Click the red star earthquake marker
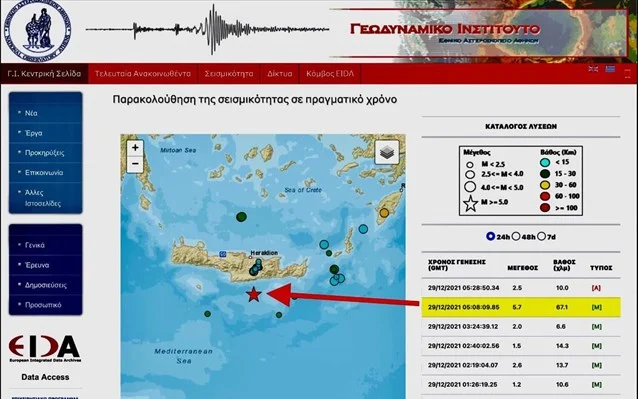638x399 pixels. (253, 294)
